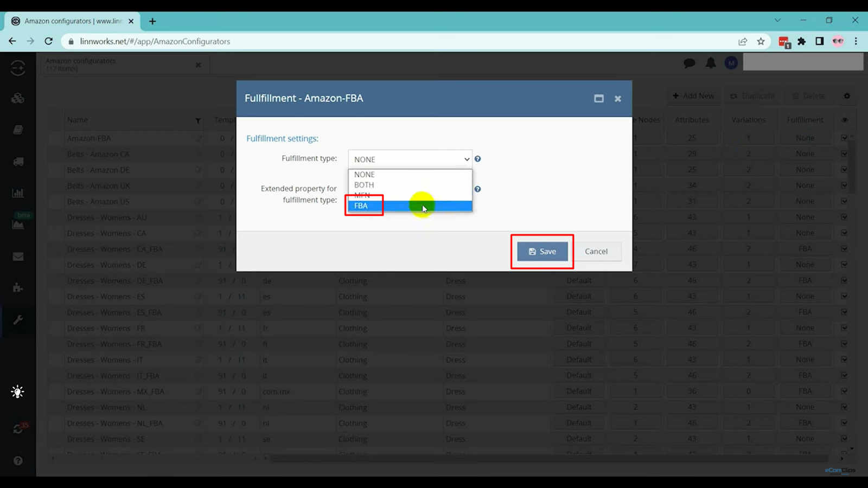Toggle checkbox for Belts - Amazon DE row
Screen dimensions: 868x488
(845, 170)
